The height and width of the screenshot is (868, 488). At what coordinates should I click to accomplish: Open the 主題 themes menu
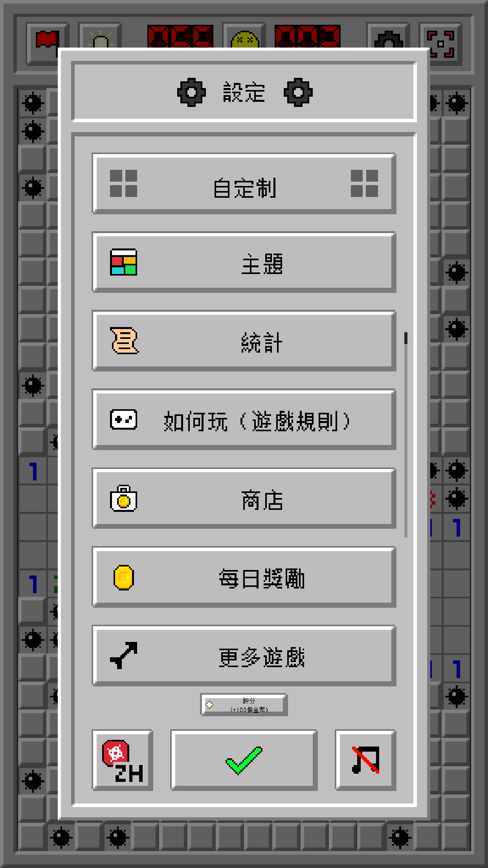(x=244, y=262)
